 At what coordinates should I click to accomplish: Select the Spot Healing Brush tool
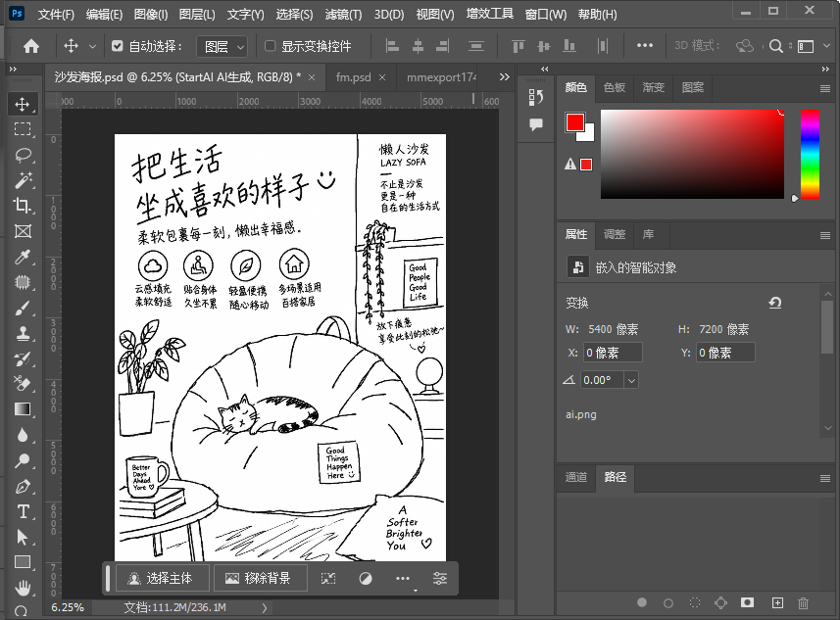coord(23,282)
